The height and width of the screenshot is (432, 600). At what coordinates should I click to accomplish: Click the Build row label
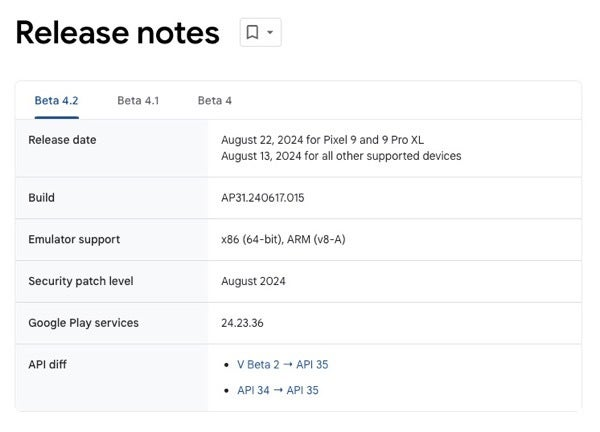(41, 198)
